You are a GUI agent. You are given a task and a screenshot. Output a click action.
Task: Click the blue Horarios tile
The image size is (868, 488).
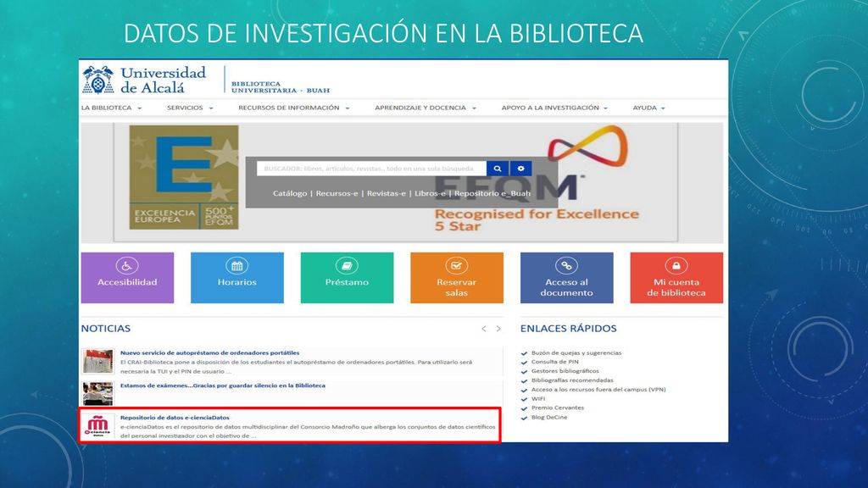[237, 278]
